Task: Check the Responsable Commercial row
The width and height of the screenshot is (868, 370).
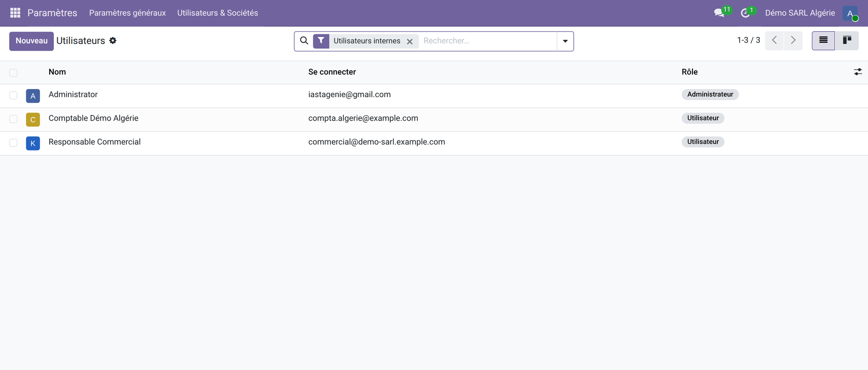Action: tap(14, 143)
